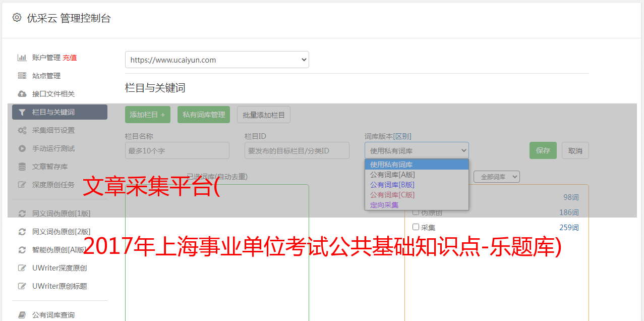Click the book icon for 公有词库查询

pos(22,315)
